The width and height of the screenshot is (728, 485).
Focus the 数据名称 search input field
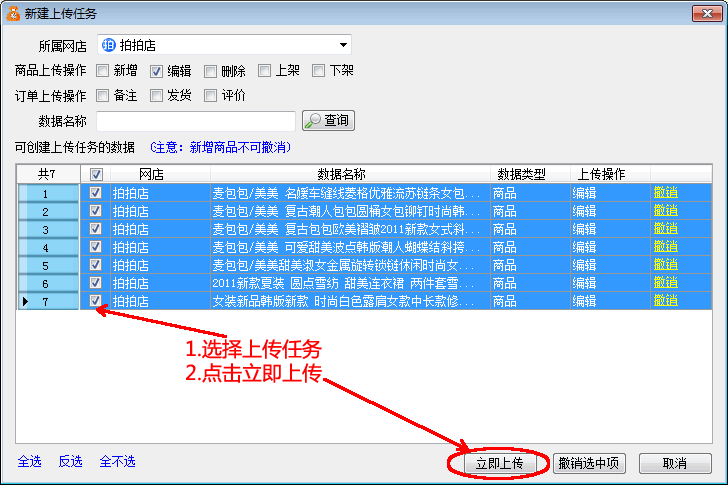(196, 121)
